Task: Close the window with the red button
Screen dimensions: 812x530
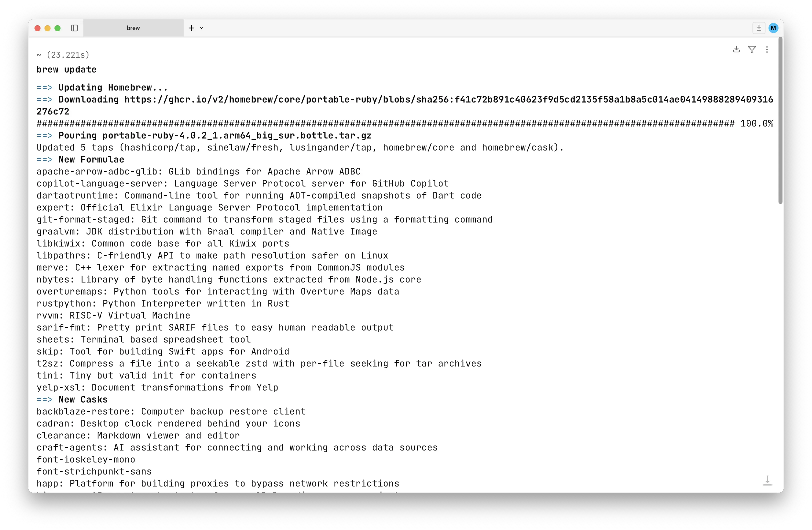Action: tap(37, 28)
